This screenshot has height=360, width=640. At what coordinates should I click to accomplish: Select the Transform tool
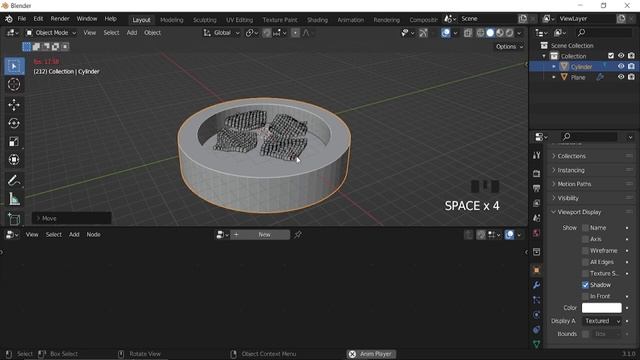point(14,160)
